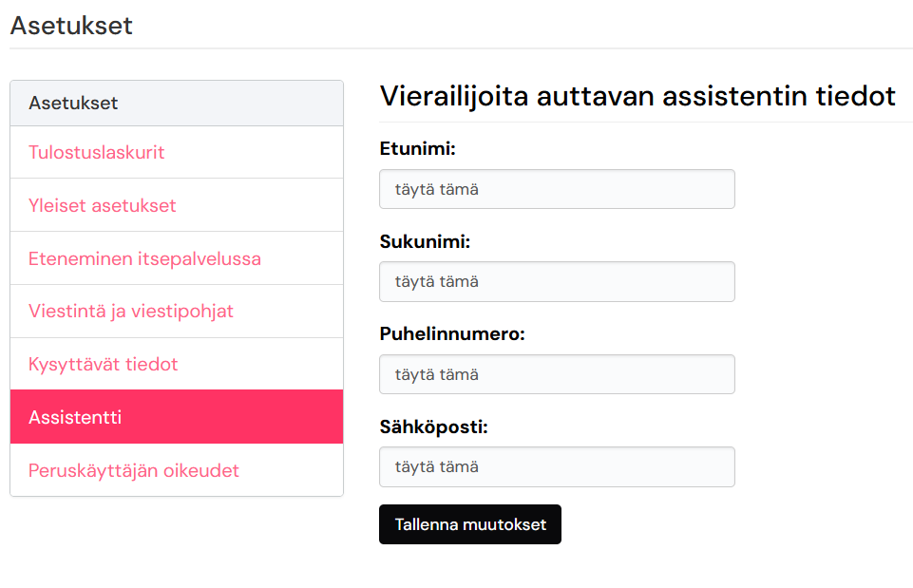Focus the Puhelinnumero input field
The image size is (913, 588).
tap(557, 374)
